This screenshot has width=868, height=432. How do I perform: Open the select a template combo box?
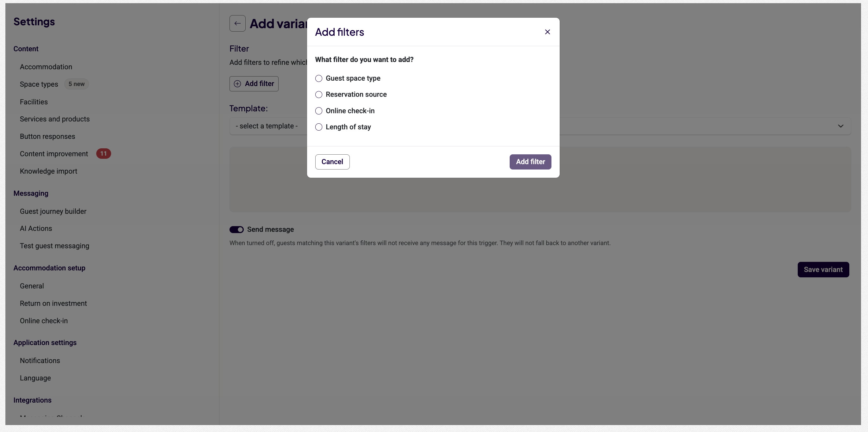tap(540, 126)
